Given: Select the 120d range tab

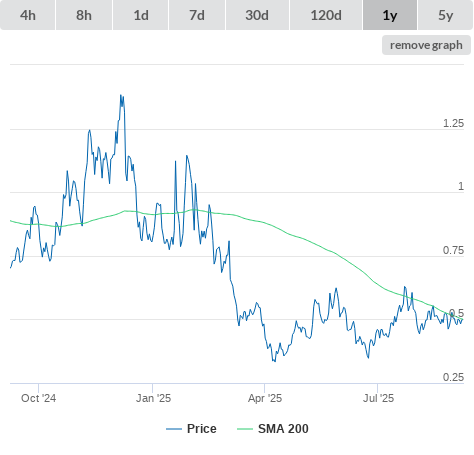Looking at the screenshot, I should click(326, 15).
